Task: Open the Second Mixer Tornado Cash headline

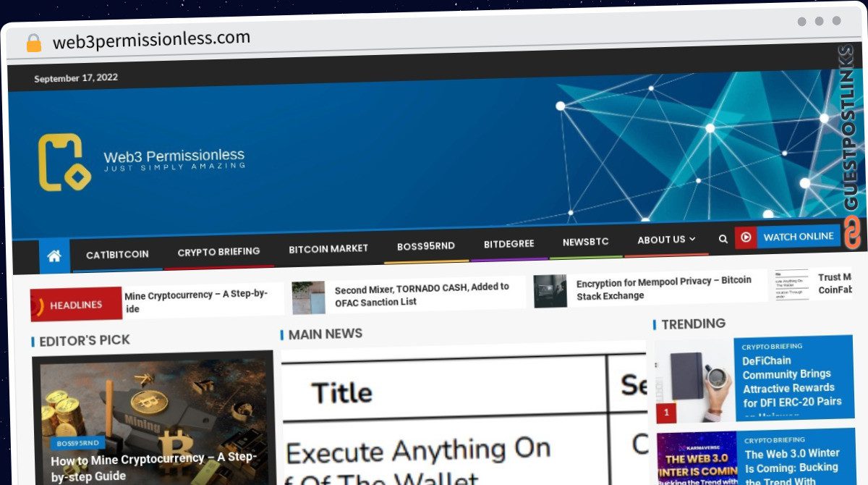Action: pos(422,294)
